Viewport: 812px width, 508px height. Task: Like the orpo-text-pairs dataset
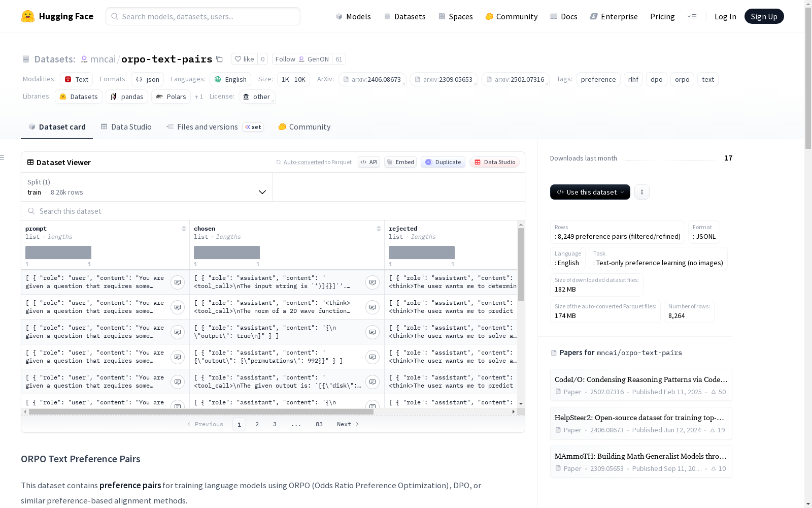(244, 59)
